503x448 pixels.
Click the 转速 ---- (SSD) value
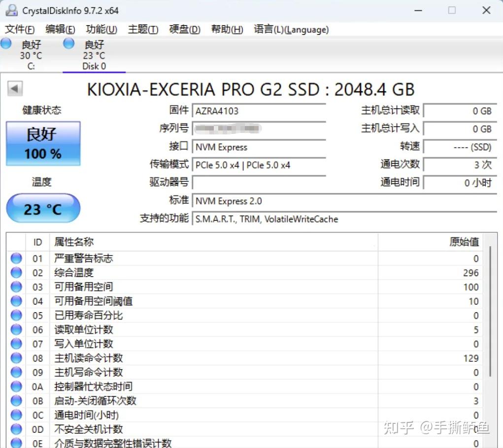460,147
